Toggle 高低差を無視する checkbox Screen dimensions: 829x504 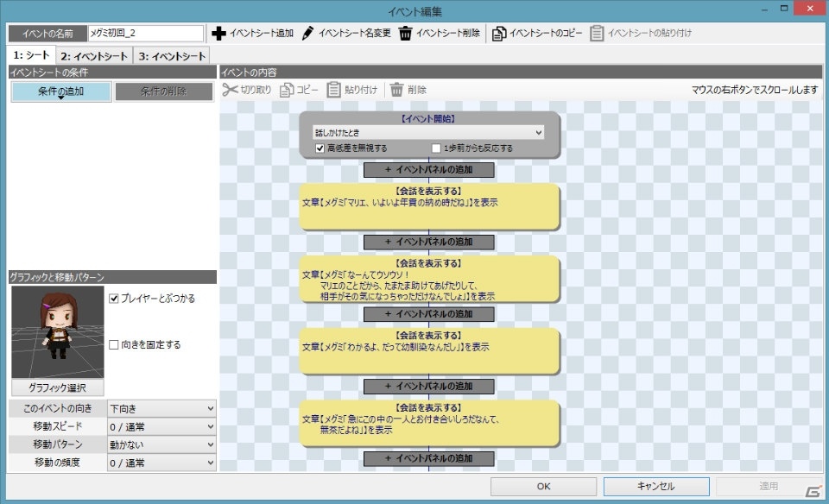click(320, 148)
